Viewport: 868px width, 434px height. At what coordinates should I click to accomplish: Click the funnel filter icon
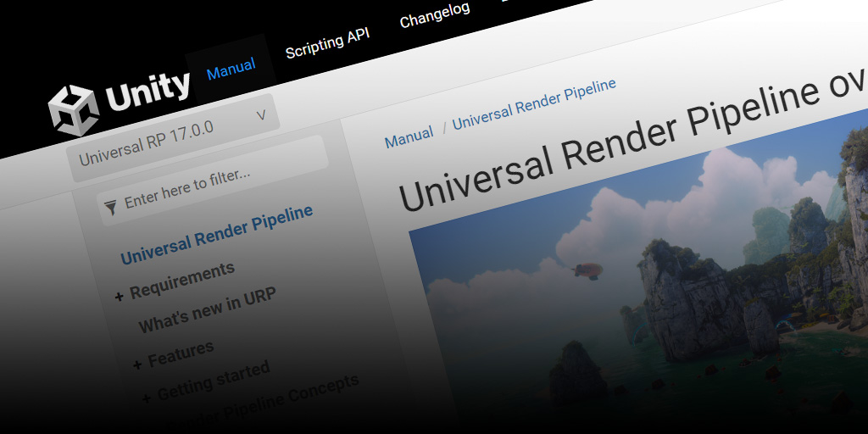[x=110, y=205]
